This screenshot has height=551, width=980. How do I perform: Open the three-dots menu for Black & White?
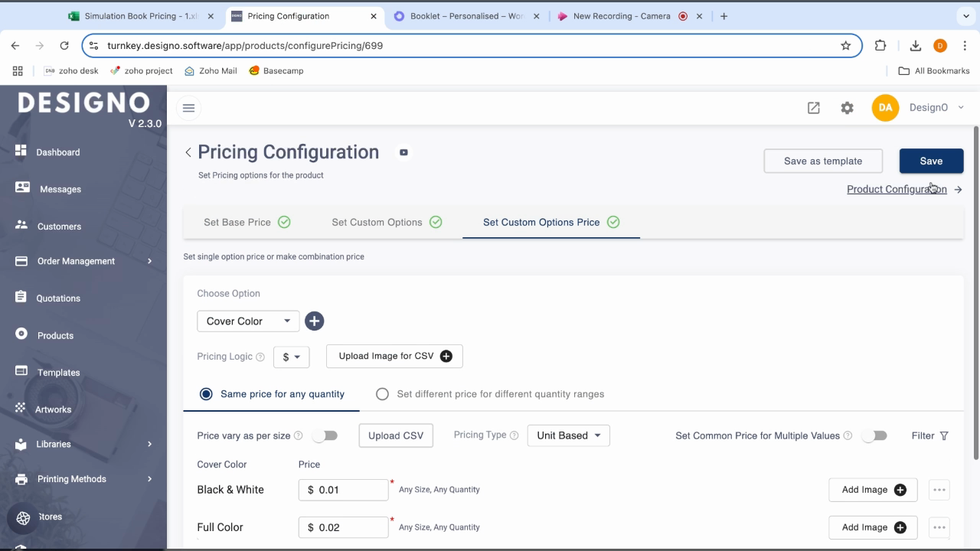[939, 490]
